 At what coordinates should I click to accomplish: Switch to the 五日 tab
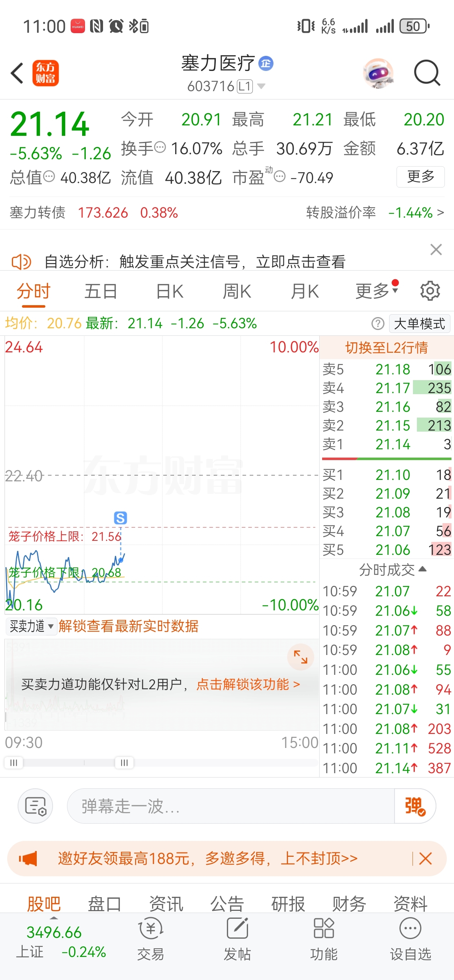[101, 291]
